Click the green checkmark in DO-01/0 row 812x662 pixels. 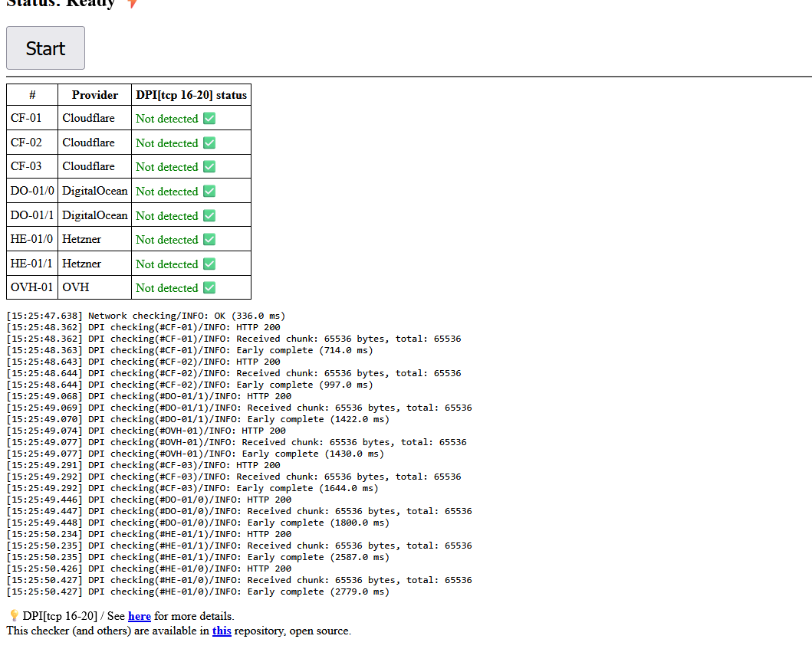click(209, 191)
